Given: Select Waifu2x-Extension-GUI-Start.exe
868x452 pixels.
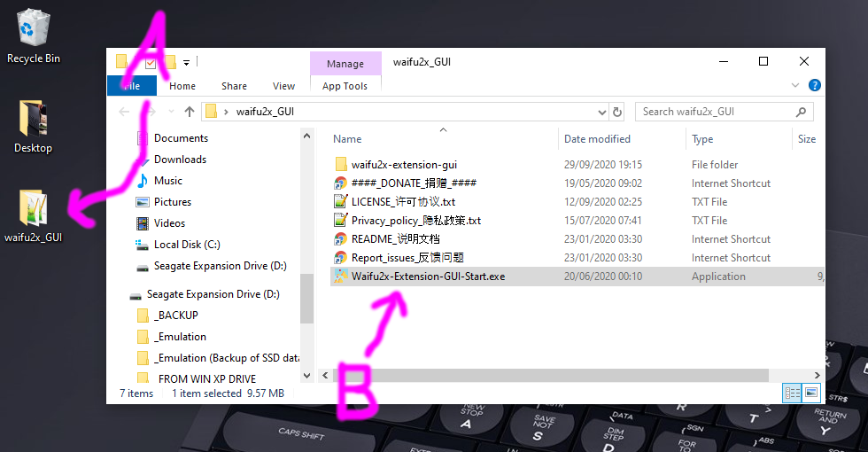Looking at the screenshot, I should (577, 277).
